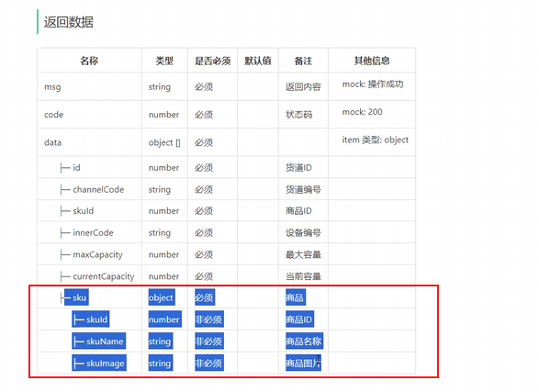This screenshot has height=392, width=539.
Task: Click 必须 in the msg row
Action: (204, 87)
